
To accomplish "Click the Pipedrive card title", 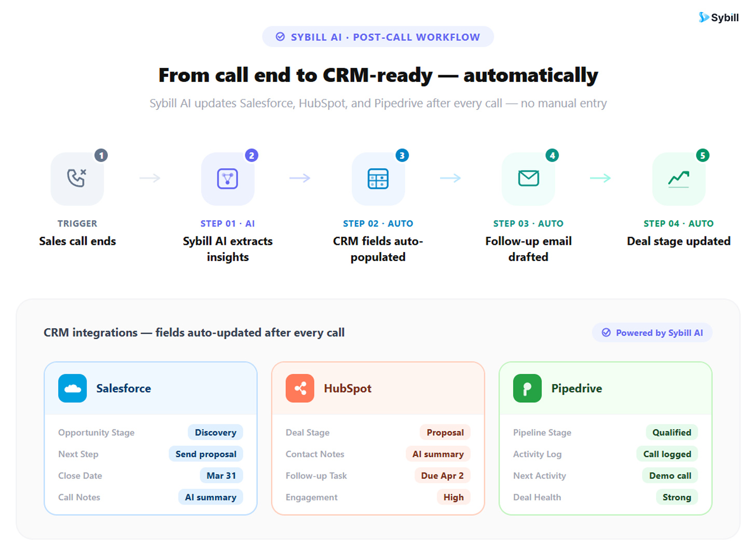I will (x=576, y=388).
